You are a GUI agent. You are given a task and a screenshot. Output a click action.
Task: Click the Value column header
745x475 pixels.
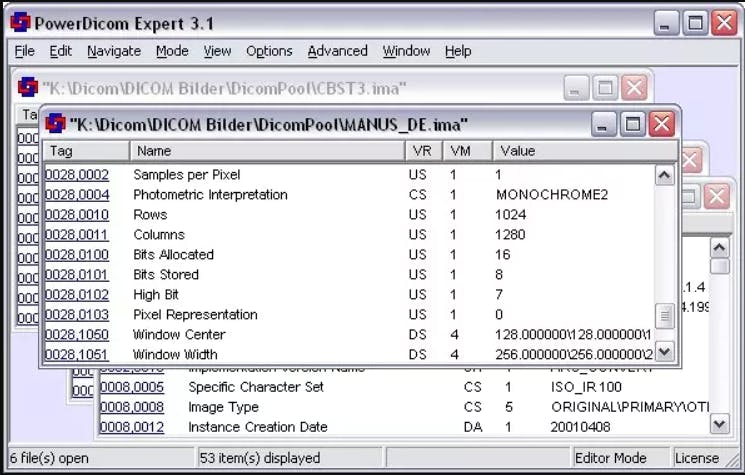[x=585, y=151]
